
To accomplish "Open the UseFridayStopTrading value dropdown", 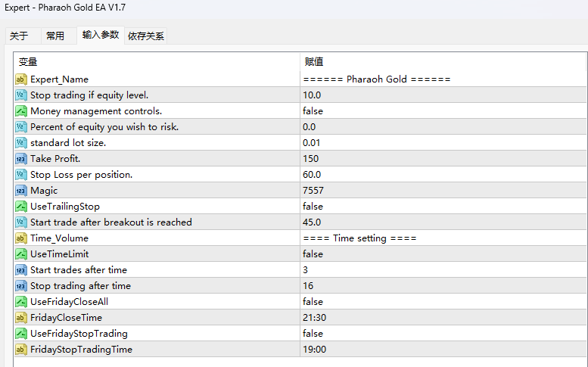I will [x=313, y=334].
